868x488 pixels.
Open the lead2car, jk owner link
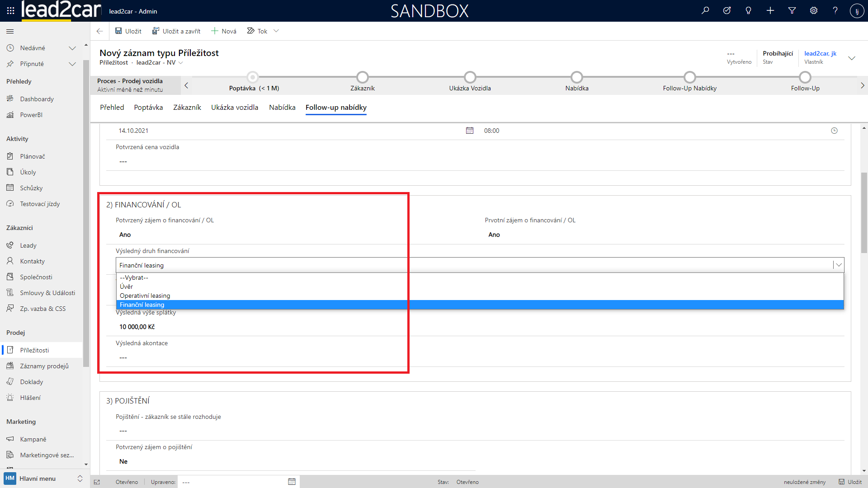pos(820,53)
